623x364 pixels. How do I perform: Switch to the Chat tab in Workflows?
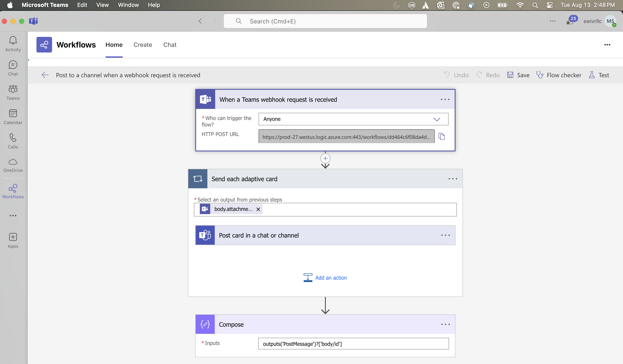[x=170, y=45]
